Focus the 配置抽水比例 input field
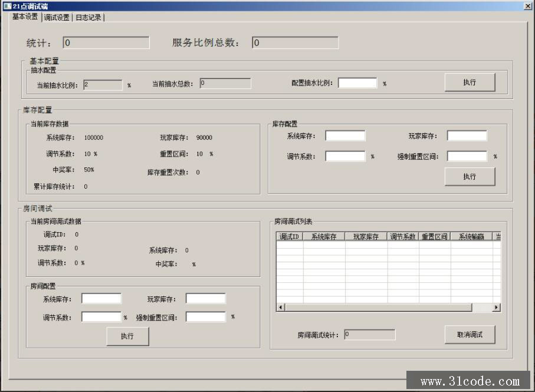535x392 pixels. [x=357, y=83]
